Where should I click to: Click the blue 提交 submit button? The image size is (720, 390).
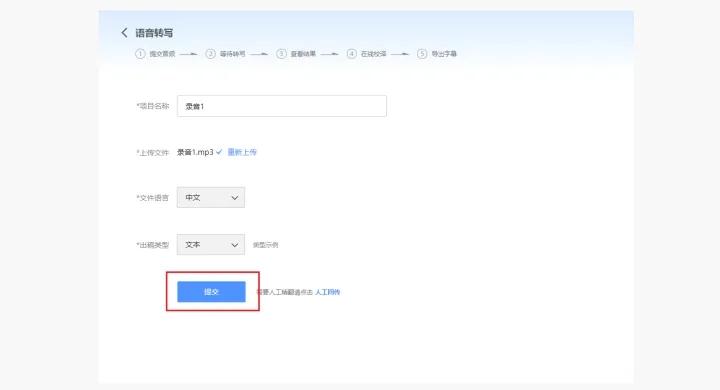click(x=211, y=292)
